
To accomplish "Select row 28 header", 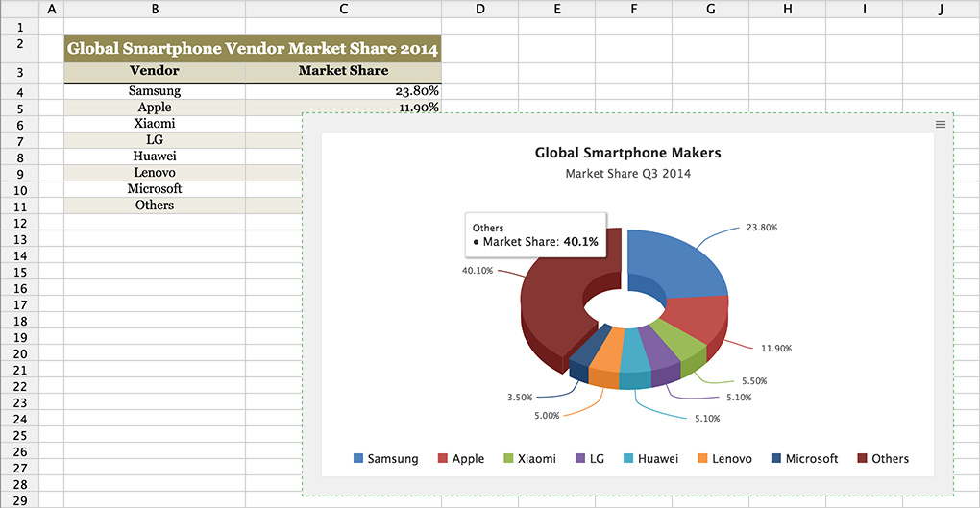I will 20,484.
